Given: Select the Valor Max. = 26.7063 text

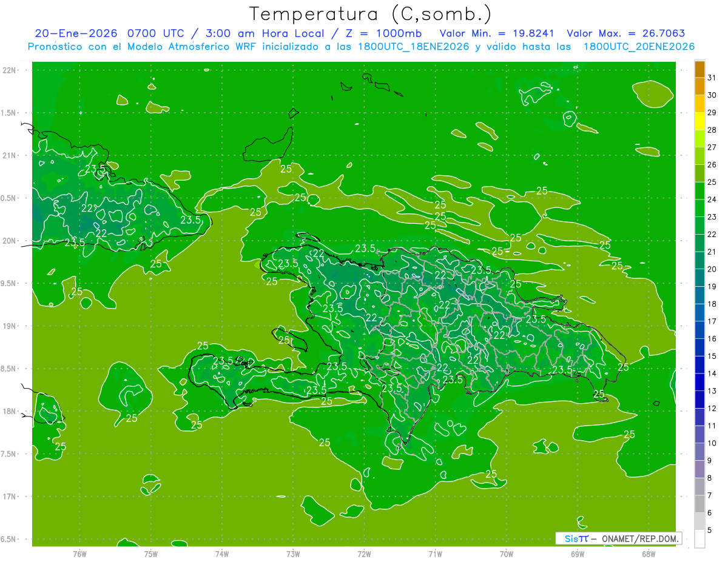Looking at the screenshot, I should point(626,33).
